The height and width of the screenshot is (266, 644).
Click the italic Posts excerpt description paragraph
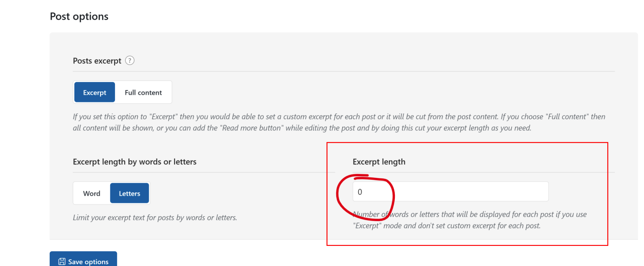[339, 122]
